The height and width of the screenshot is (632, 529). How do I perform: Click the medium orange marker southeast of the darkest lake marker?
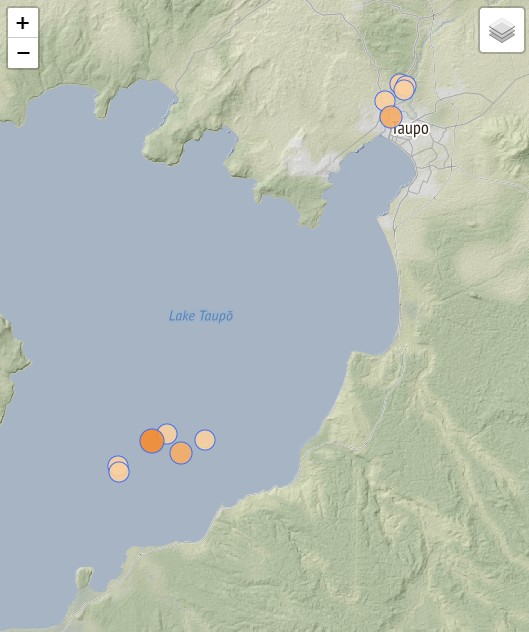tap(181, 453)
